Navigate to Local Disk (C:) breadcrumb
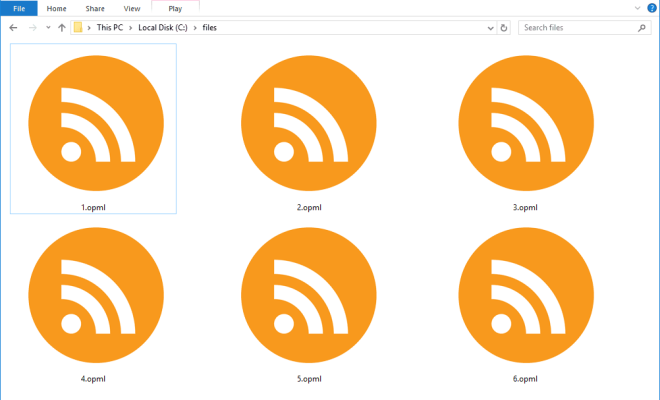This screenshot has height=400, width=660. click(x=163, y=27)
